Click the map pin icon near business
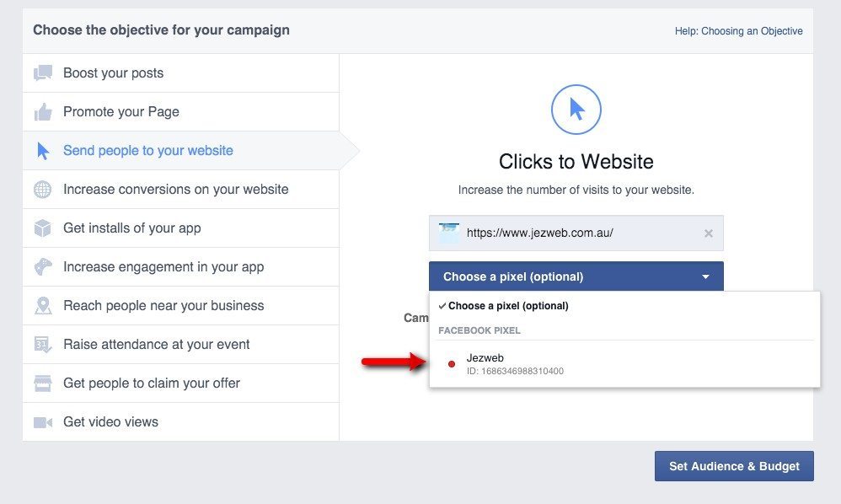Screen dimensions: 841x504 43,306
